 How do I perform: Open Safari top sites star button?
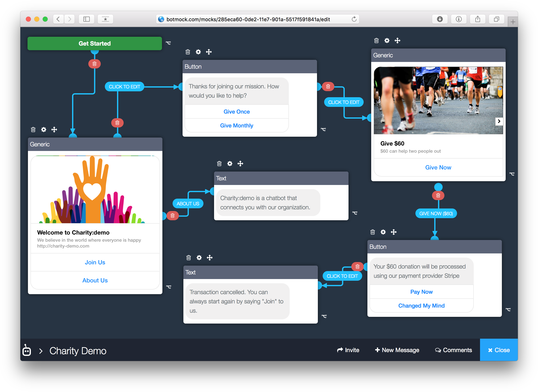105,19
